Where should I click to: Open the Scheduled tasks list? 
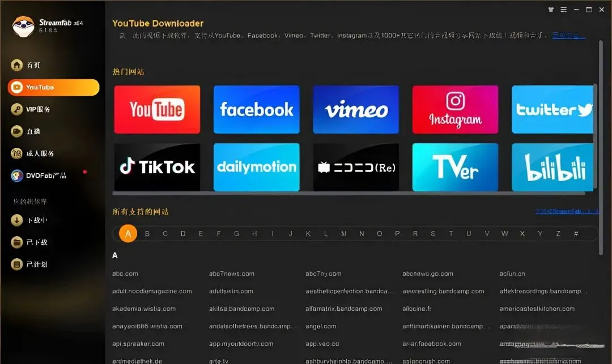pos(29,264)
